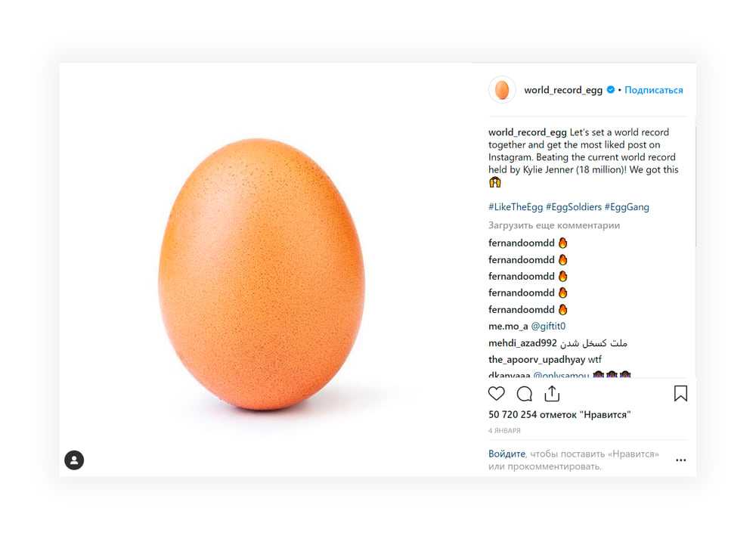Screen dimensions: 756x539
Task: Like the post with the heart icon
Action: pyautogui.click(x=497, y=394)
